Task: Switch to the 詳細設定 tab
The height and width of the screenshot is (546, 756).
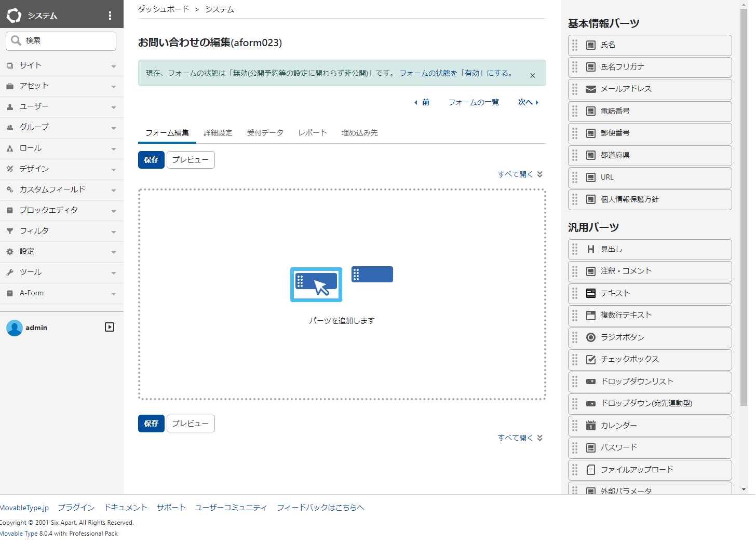Action: coord(218,133)
